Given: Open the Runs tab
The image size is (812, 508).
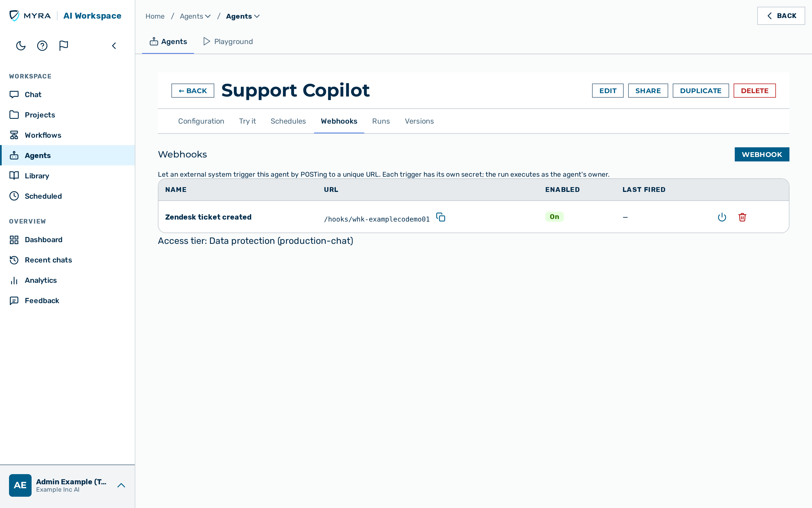Looking at the screenshot, I should pos(381,121).
